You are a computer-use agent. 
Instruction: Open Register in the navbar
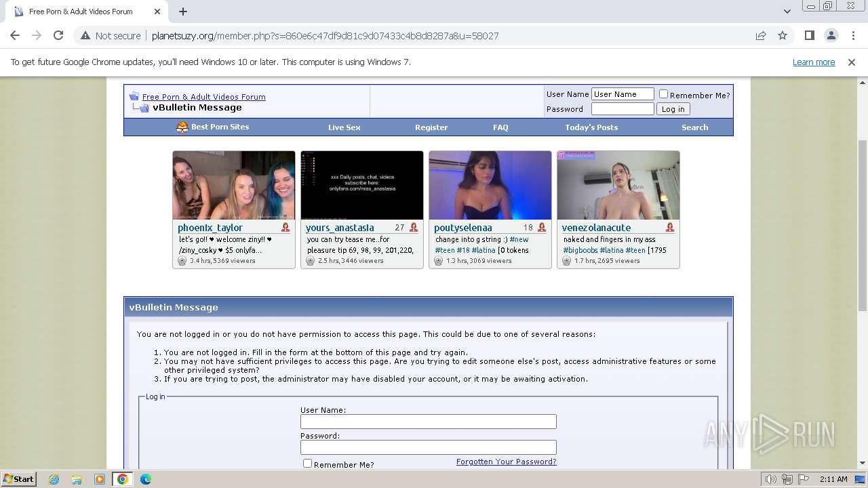(431, 127)
